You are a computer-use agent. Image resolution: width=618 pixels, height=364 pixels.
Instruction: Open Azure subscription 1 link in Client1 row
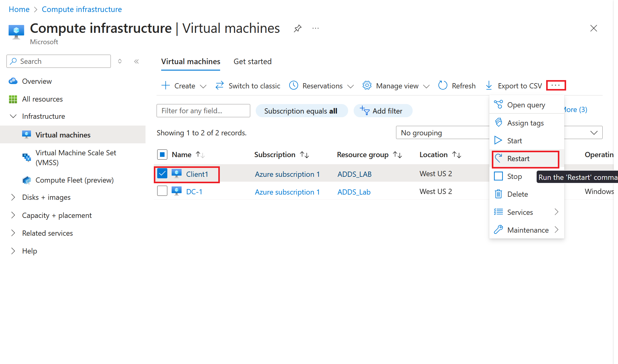click(x=287, y=174)
